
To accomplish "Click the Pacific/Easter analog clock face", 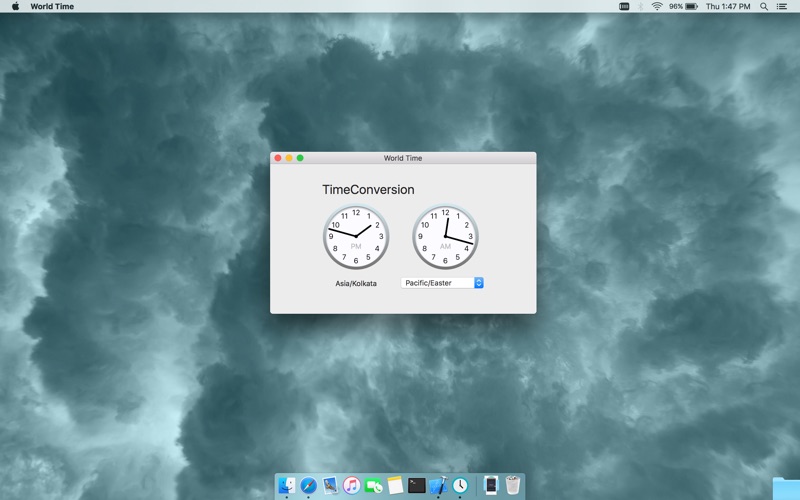I will point(445,237).
